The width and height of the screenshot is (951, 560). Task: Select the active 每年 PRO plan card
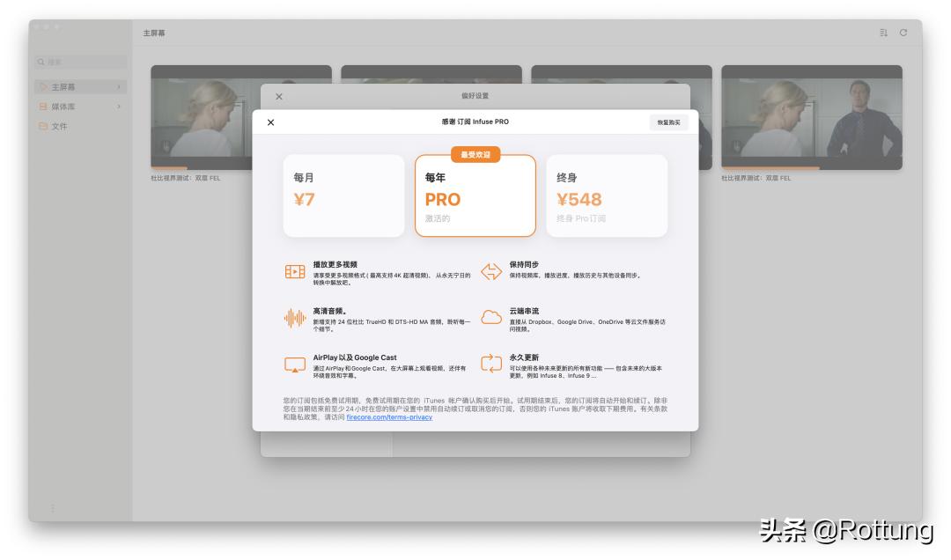click(475, 195)
